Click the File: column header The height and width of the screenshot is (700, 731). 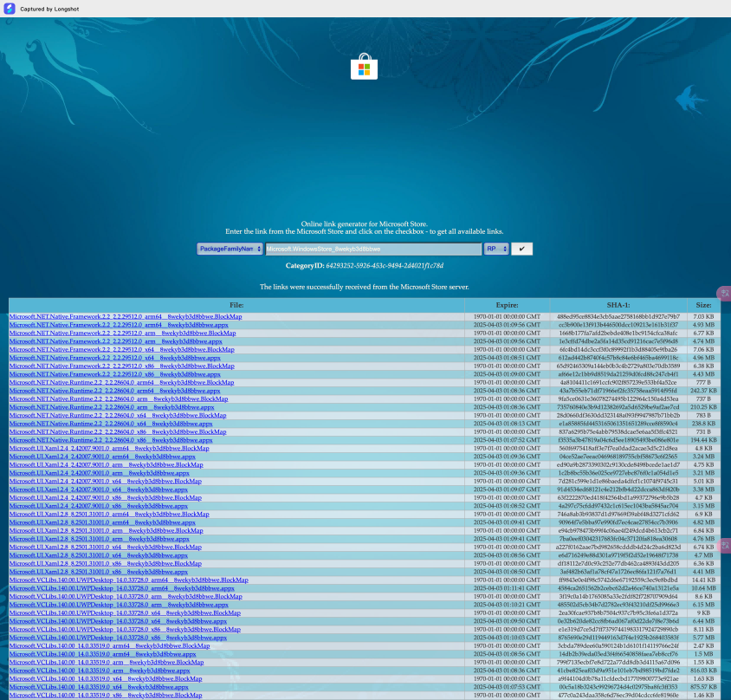[x=236, y=305]
